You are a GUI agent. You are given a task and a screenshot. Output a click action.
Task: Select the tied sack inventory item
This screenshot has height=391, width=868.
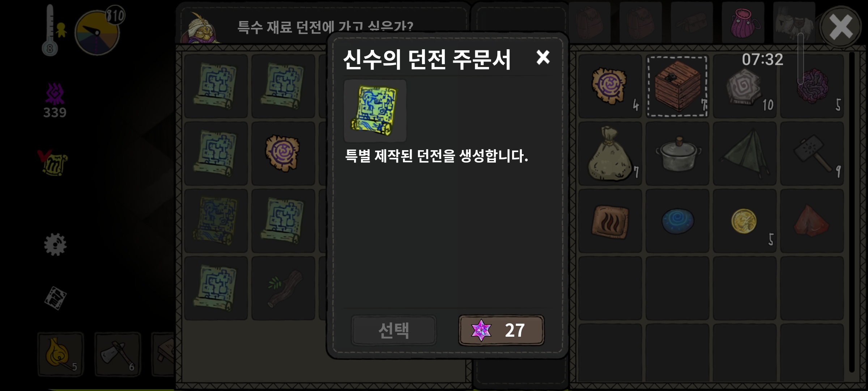610,154
